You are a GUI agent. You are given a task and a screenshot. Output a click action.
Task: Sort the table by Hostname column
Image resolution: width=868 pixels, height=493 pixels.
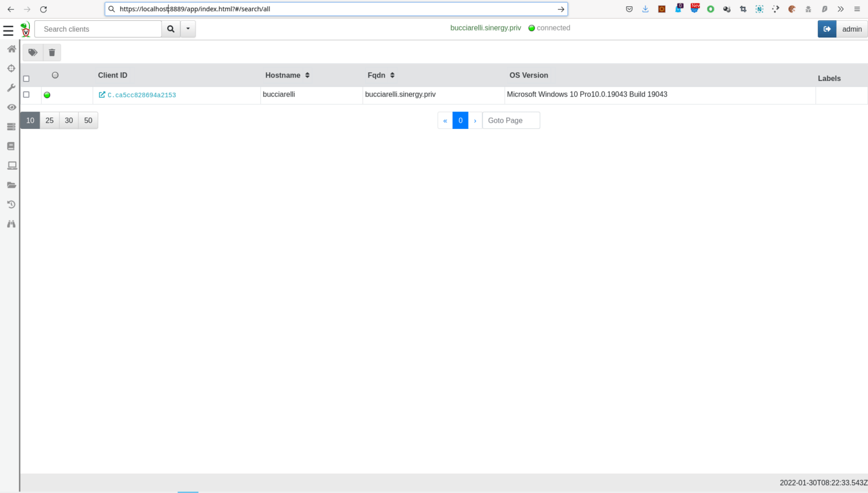[x=307, y=75]
